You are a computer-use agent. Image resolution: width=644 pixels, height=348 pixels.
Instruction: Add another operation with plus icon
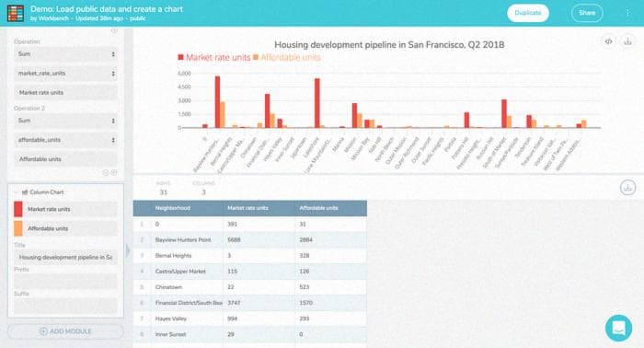[114, 172]
